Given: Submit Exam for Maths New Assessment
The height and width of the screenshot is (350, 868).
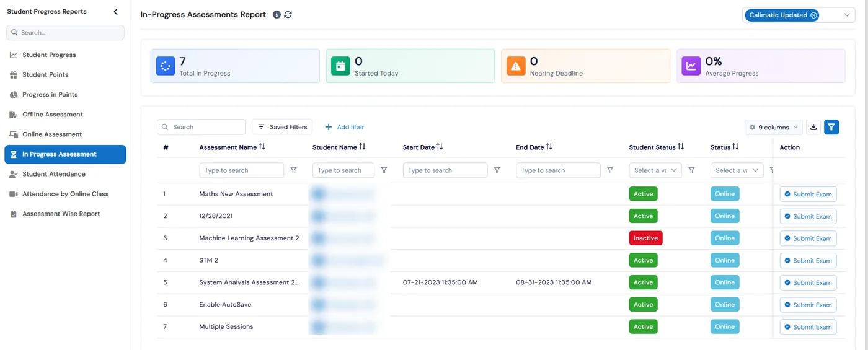Looking at the screenshot, I should pos(808,195).
